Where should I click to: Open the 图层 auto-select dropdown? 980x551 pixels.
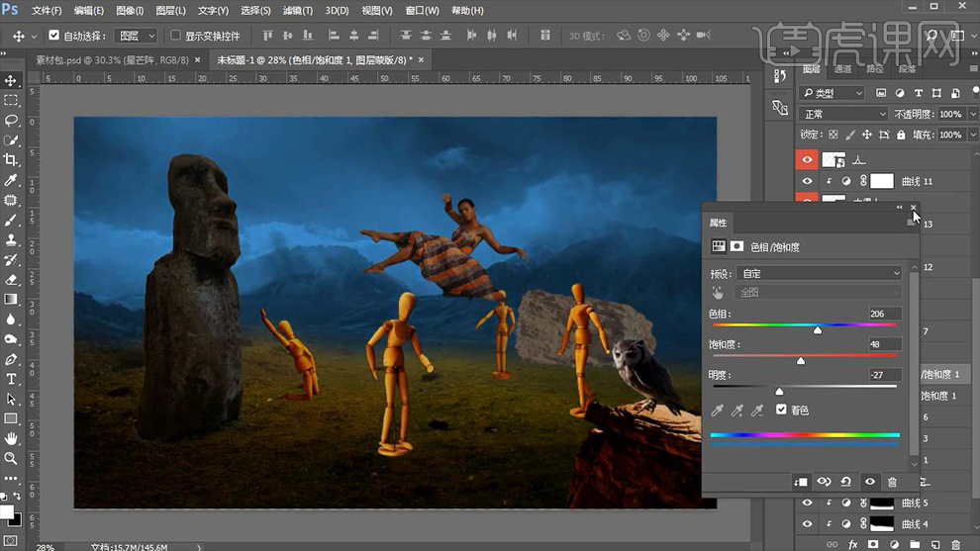pyautogui.click(x=135, y=36)
